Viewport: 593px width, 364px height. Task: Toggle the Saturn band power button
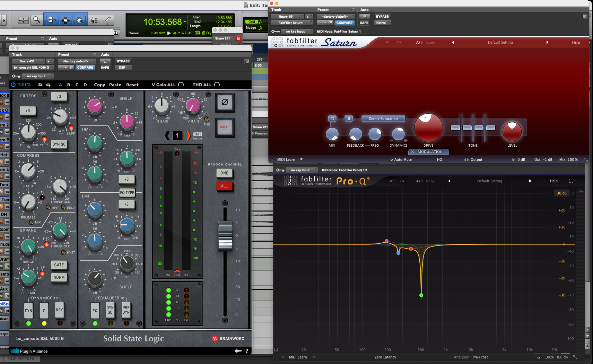[332, 119]
